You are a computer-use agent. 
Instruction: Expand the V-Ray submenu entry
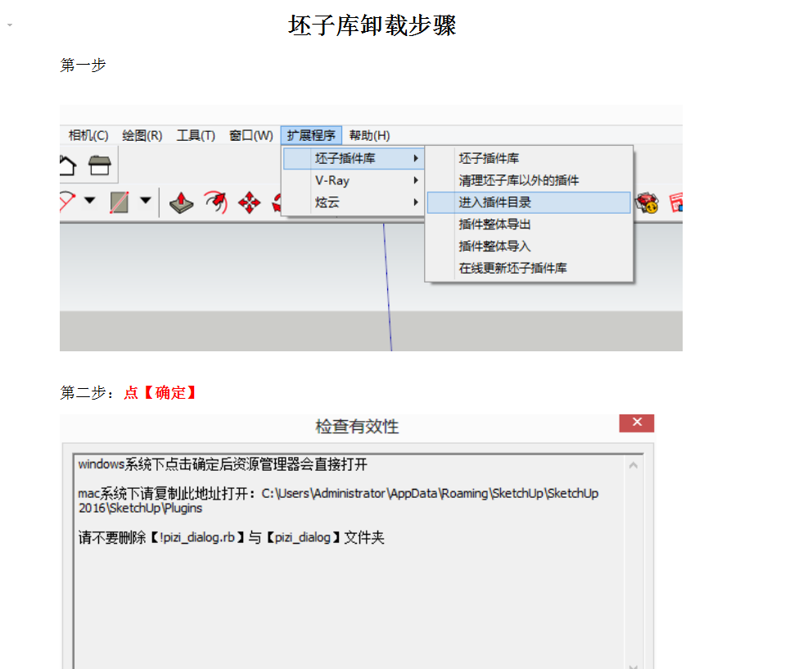354,180
